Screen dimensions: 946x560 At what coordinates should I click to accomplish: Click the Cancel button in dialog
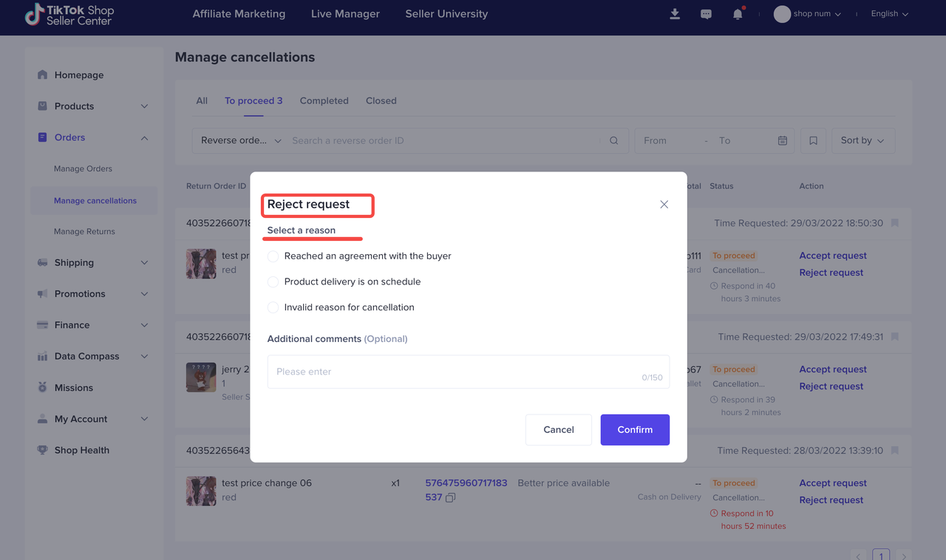pyautogui.click(x=558, y=430)
